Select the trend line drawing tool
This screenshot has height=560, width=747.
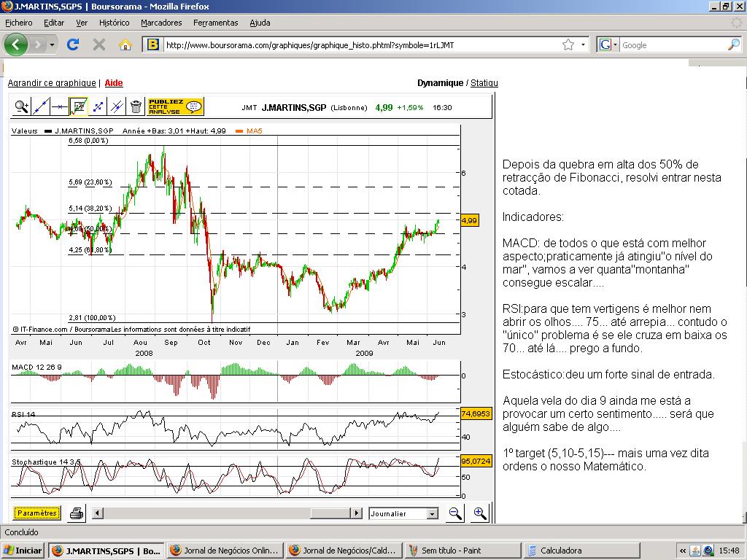pyautogui.click(x=41, y=106)
